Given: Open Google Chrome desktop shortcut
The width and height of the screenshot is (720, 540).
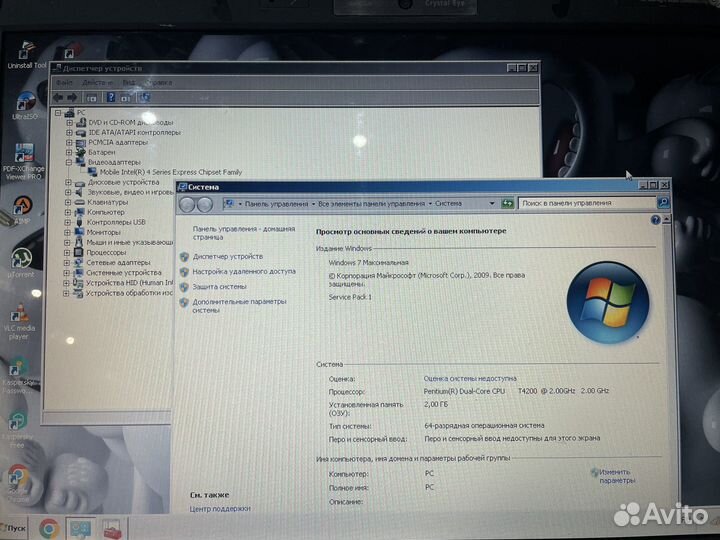Looking at the screenshot, I should (x=18, y=482).
